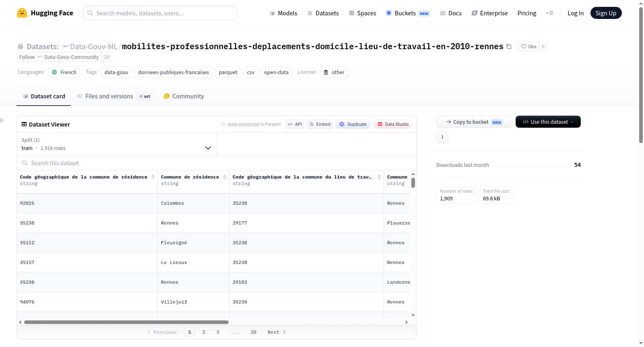Open the Buckets nav item
Screen dimensions: 644x347
408,13
